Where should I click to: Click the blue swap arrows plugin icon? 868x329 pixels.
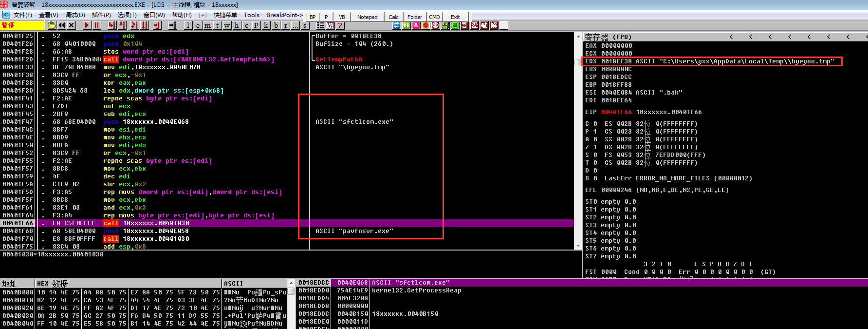click(x=397, y=25)
